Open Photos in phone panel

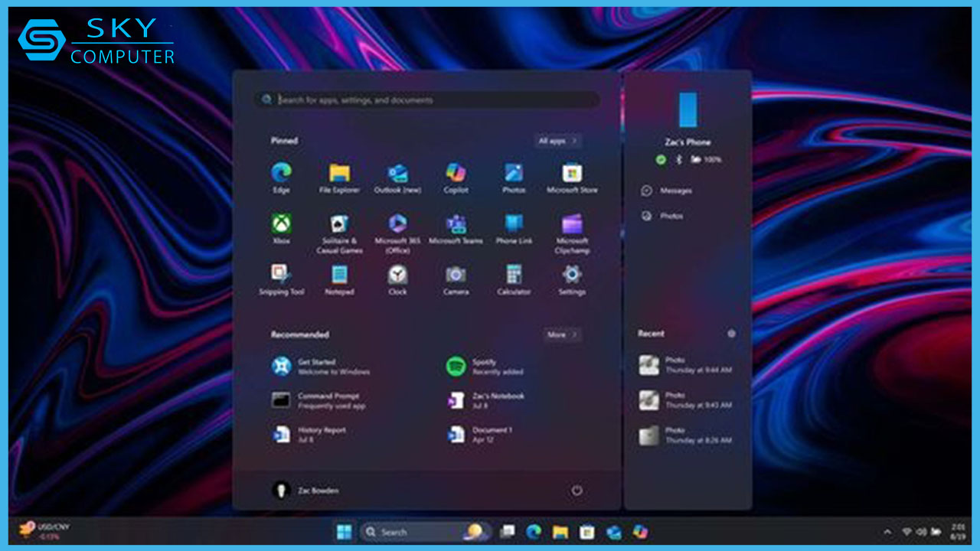[663, 217]
